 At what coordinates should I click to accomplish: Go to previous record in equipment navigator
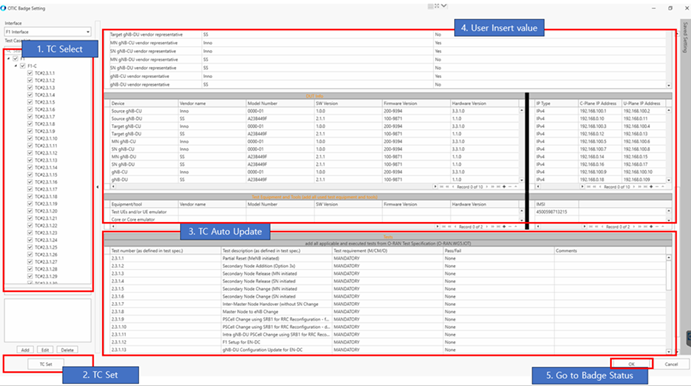pyautogui.click(x=454, y=227)
